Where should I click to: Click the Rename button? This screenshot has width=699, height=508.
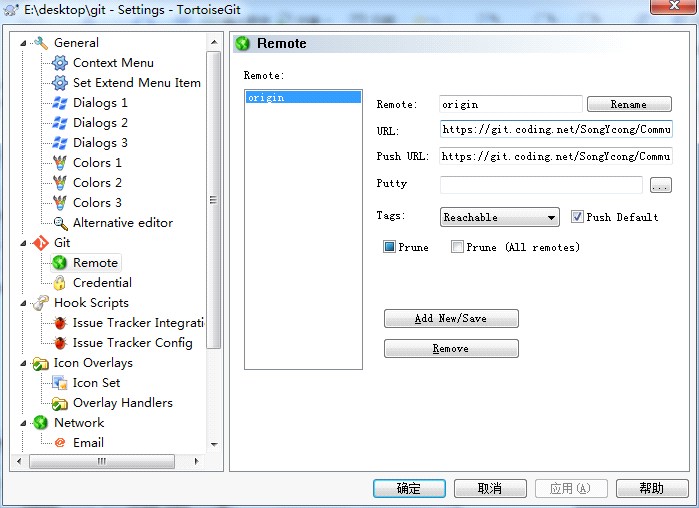tap(629, 104)
